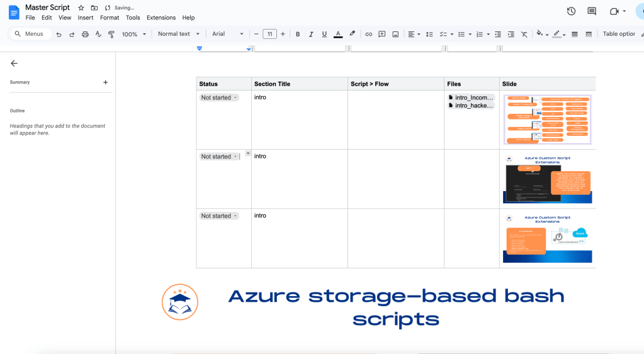
Task: Click the numbered list icon
Action: click(x=479, y=35)
